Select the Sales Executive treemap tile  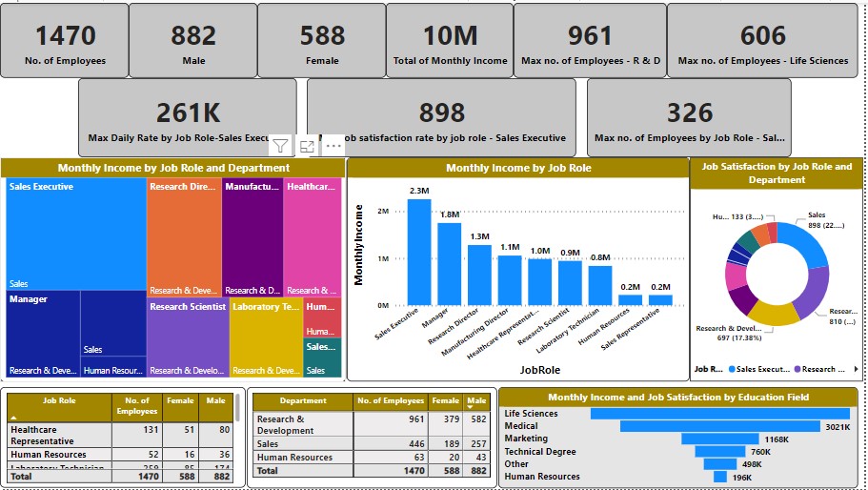(76, 234)
